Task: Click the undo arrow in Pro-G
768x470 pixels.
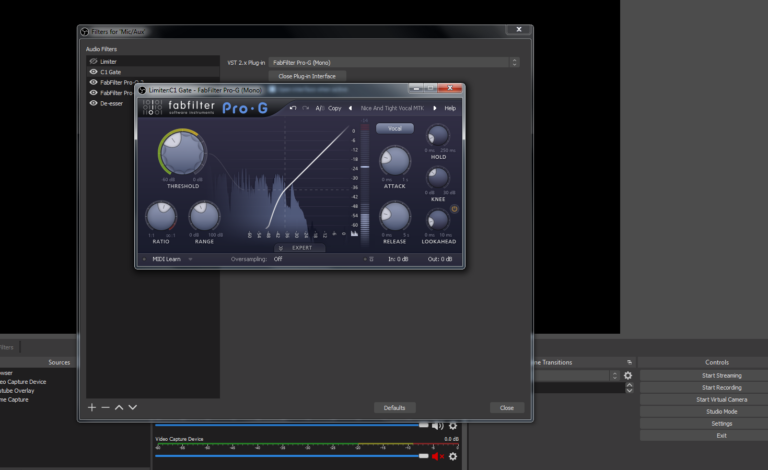Action: tap(293, 108)
